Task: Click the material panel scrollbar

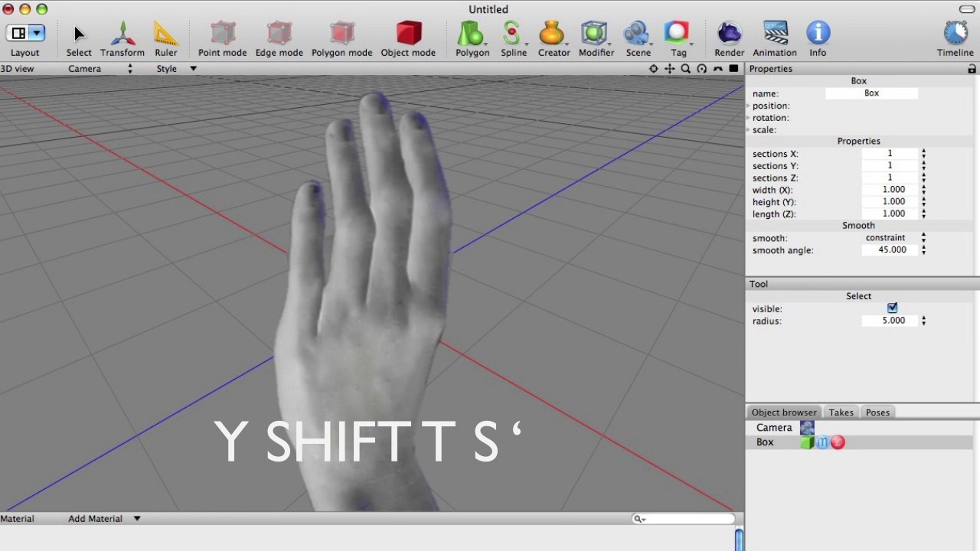Action: point(740,539)
